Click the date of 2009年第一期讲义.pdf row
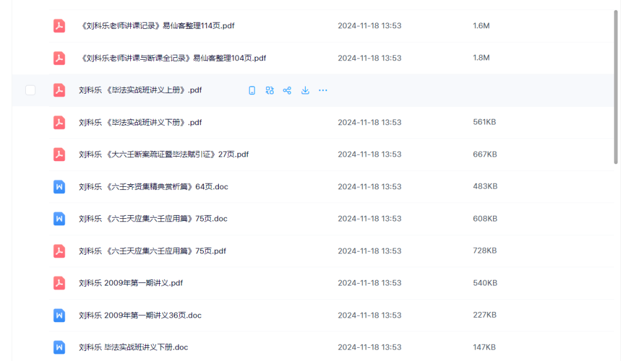 point(369,283)
